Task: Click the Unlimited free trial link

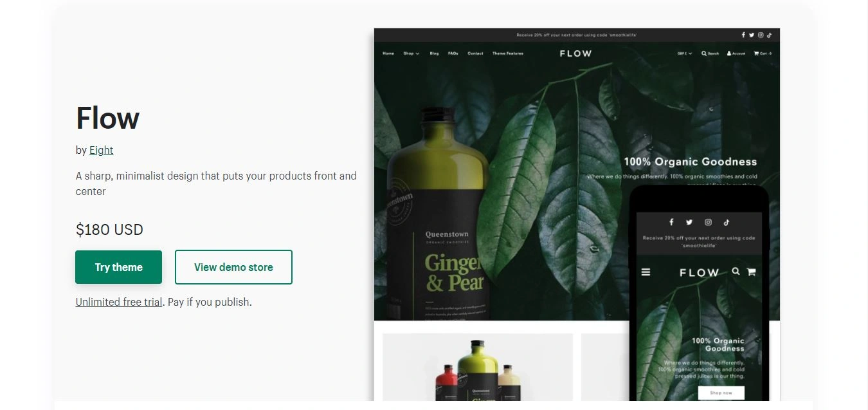Action: point(119,302)
